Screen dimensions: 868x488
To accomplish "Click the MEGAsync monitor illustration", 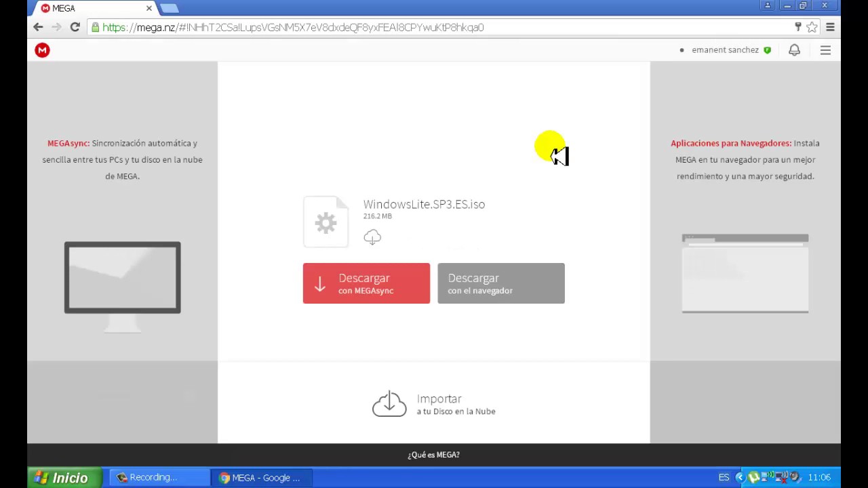I will coord(123,286).
